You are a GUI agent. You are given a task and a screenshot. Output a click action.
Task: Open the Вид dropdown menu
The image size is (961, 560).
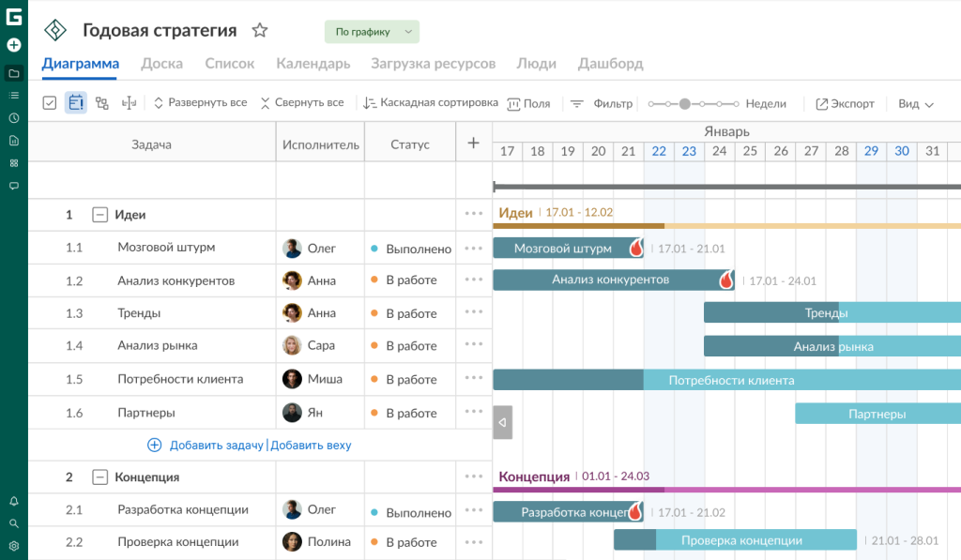click(916, 104)
